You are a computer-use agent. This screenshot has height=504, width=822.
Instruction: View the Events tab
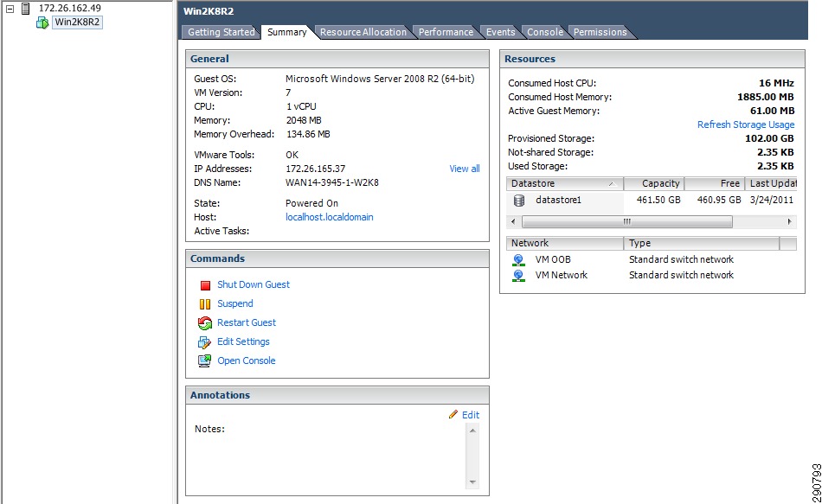(500, 32)
